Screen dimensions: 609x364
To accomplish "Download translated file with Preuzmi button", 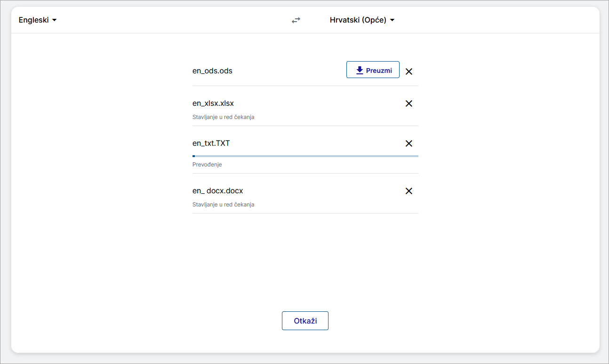I will click(x=373, y=70).
